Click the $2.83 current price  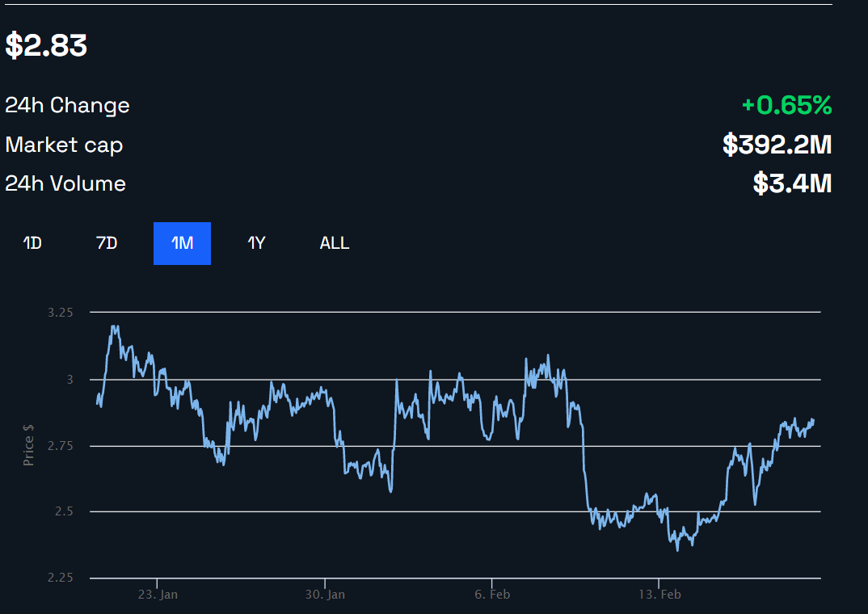pos(46,45)
